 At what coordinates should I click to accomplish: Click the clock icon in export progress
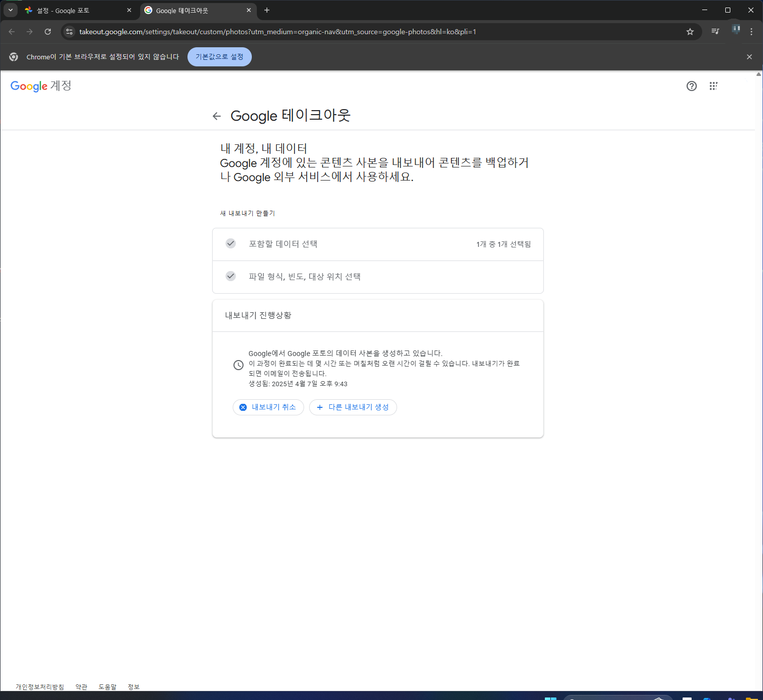click(239, 365)
